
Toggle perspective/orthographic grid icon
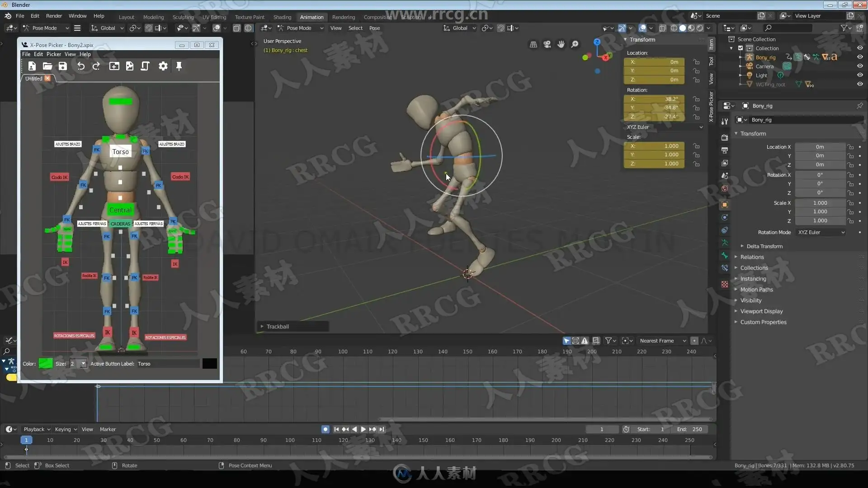coord(533,44)
